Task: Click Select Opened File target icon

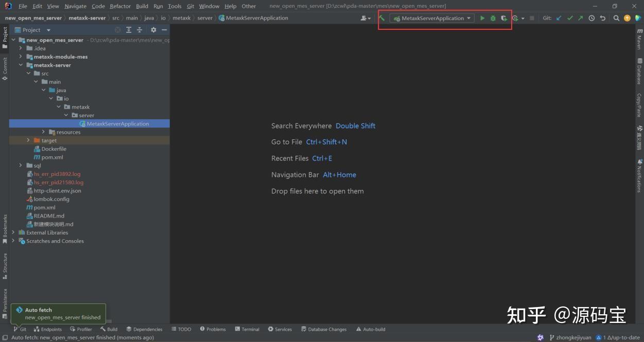Action: [118, 30]
